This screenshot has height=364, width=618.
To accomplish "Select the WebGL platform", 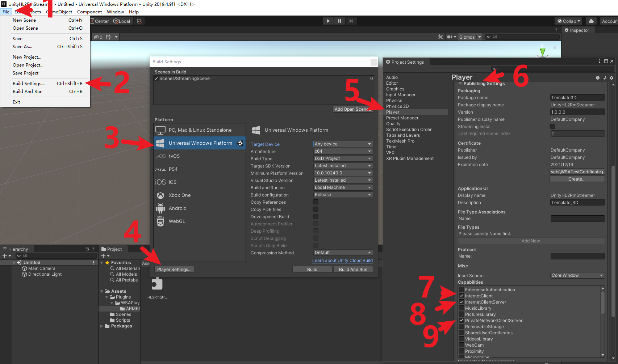I will (x=200, y=221).
